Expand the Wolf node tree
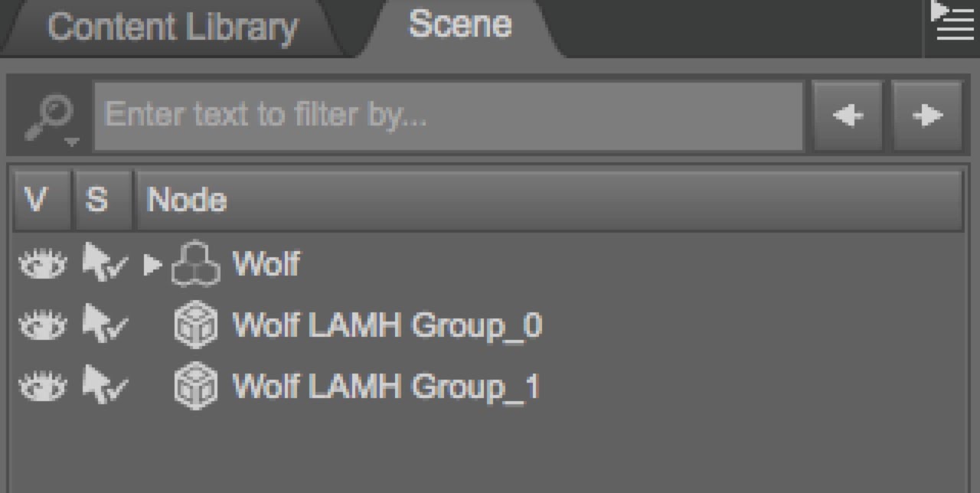 click(x=152, y=265)
